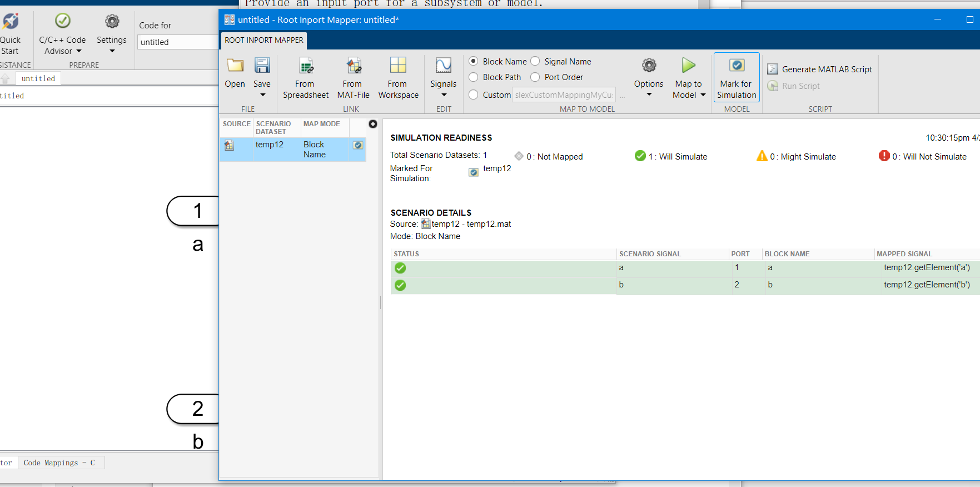Open the C/C++ Code Advisor icon
The height and width of the screenshot is (487, 980).
click(x=63, y=21)
